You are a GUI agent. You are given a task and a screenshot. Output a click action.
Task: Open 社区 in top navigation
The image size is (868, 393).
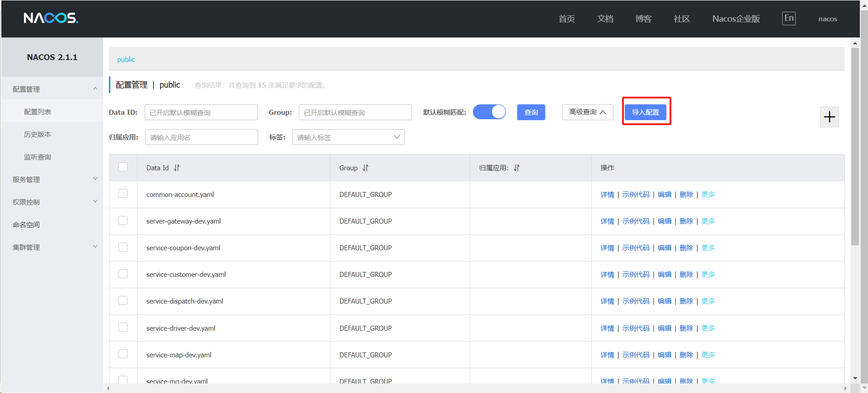[x=682, y=19]
